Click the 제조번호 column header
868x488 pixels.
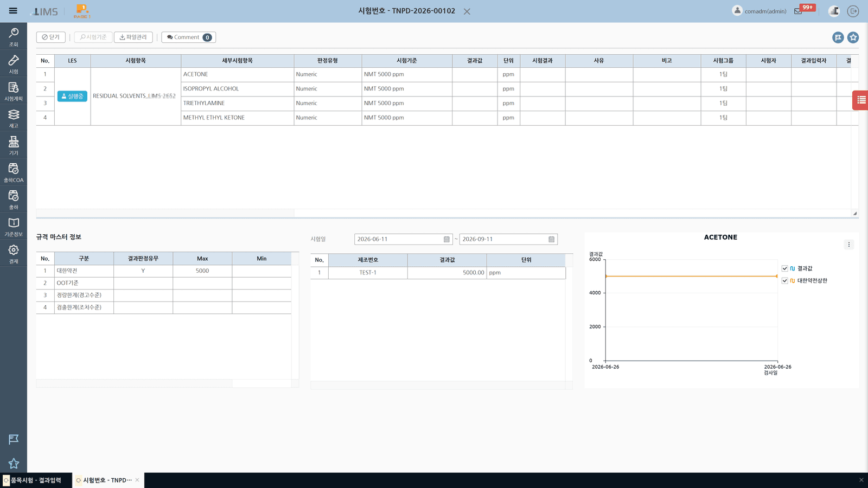tap(368, 260)
